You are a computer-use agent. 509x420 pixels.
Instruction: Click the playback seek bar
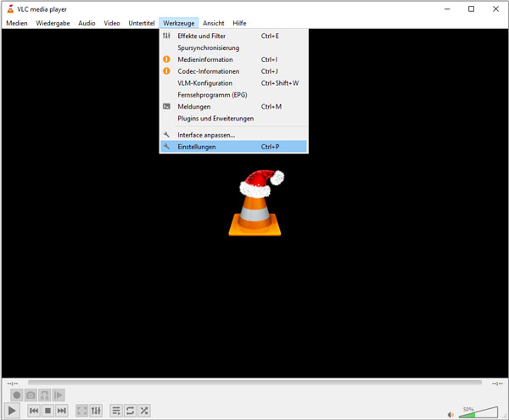coord(255,383)
